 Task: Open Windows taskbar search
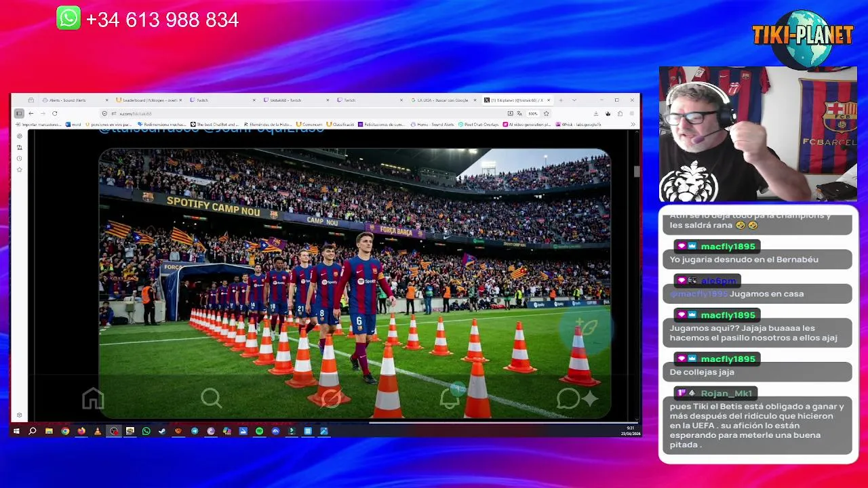[32, 431]
